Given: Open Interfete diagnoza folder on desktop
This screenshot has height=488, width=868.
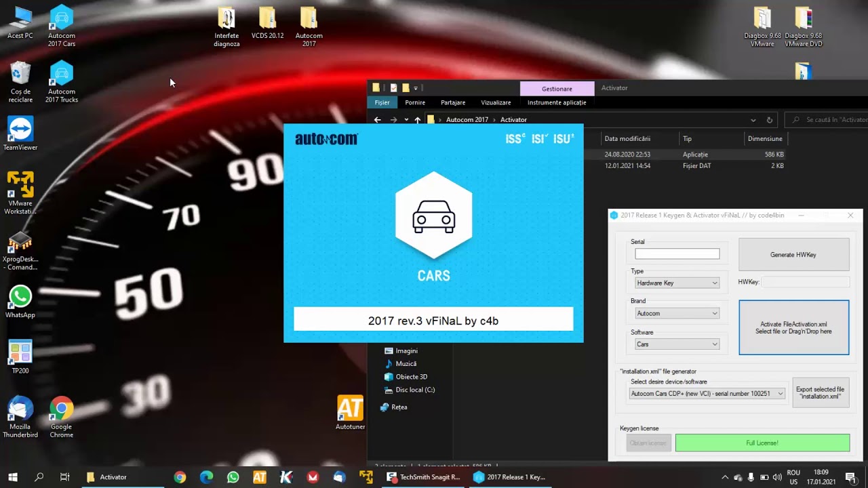Looking at the screenshot, I should click(226, 27).
